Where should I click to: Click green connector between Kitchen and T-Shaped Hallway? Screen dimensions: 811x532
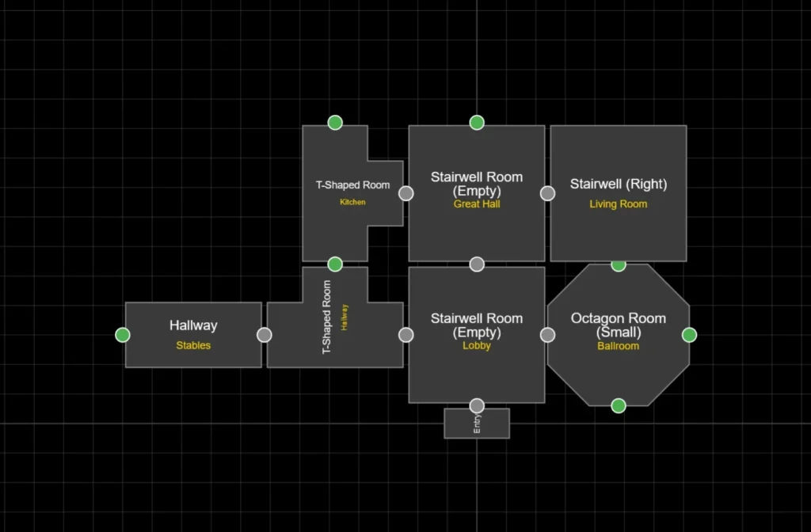pyautogui.click(x=335, y=264)
